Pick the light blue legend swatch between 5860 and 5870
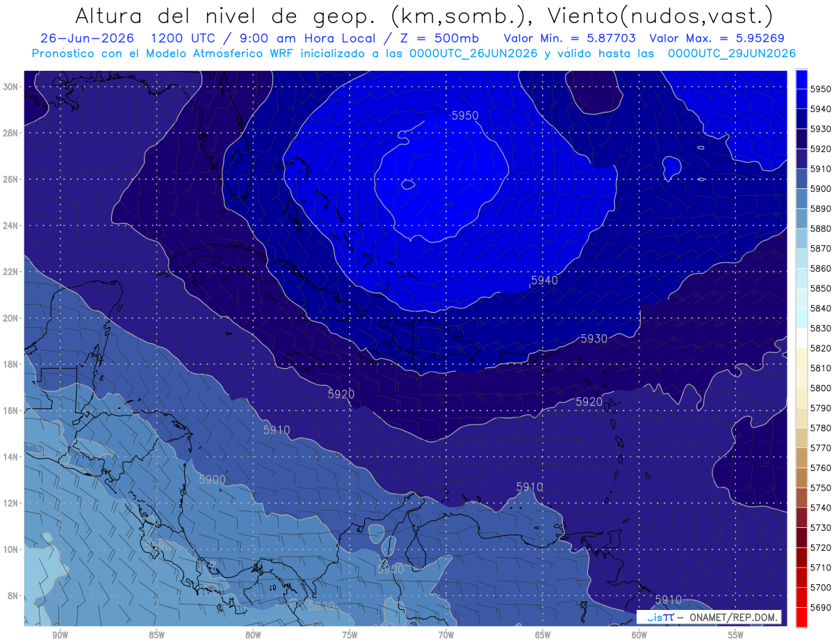Screen dimensions: 834x644 801,258
